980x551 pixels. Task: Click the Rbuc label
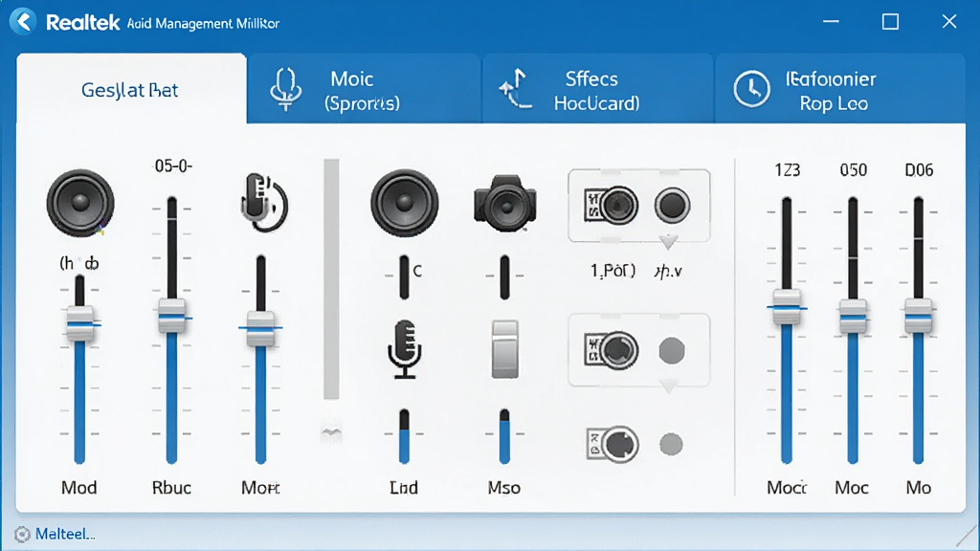171,487
